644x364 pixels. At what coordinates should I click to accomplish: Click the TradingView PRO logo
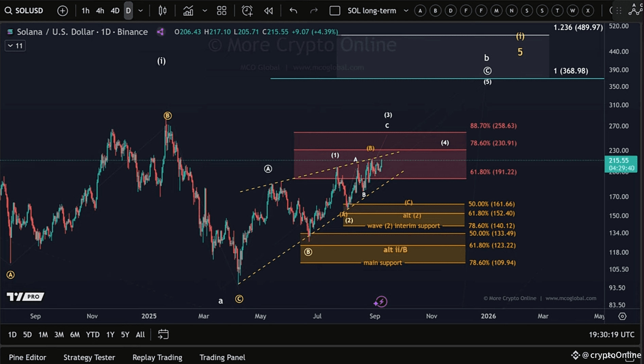pos(25,297)
